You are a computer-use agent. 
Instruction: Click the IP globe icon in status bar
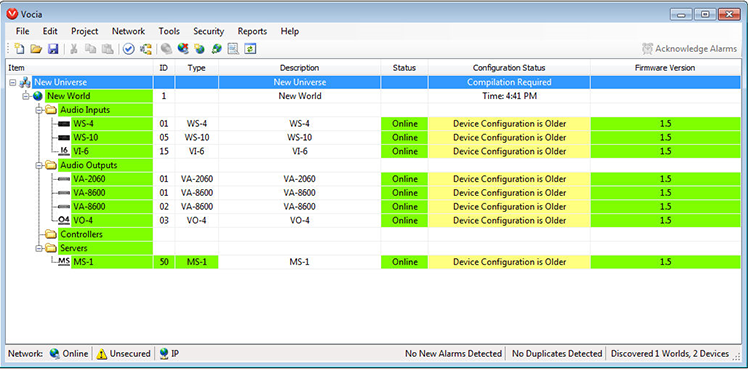coord(164,354)
